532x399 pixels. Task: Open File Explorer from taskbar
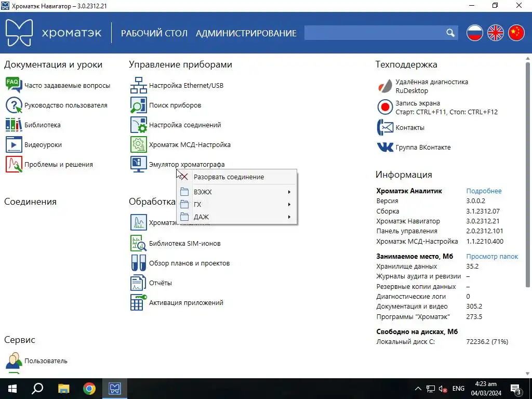(63, 389)
